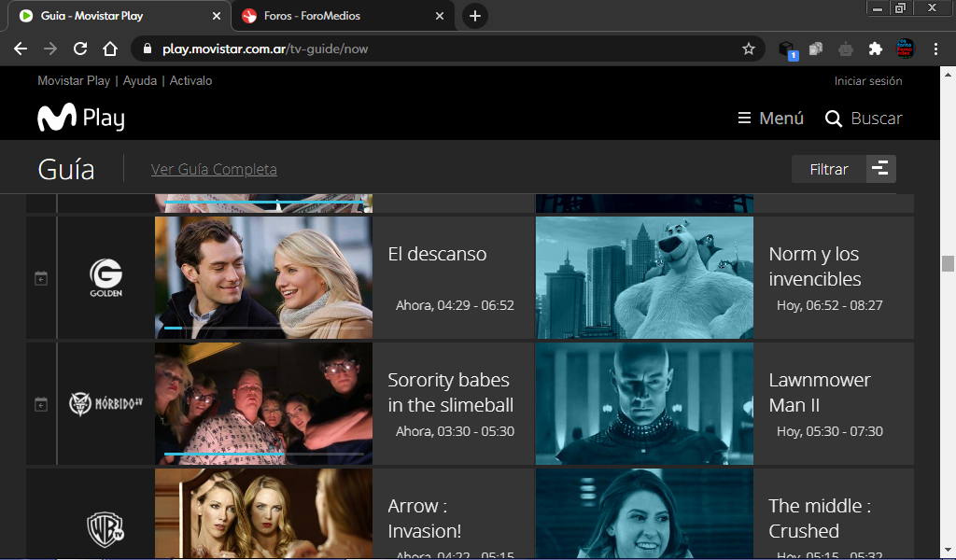The height and width of the screenshot is (560, 956).
Task: Close the Guia - Movistar Play tab
Action: [217, 16]
